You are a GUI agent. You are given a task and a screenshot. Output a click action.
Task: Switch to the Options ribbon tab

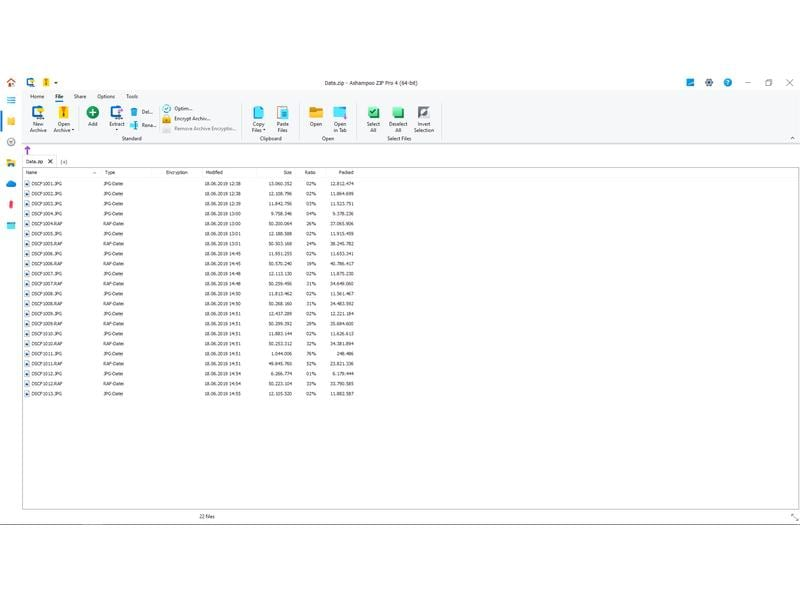click(x=106, y=96)
